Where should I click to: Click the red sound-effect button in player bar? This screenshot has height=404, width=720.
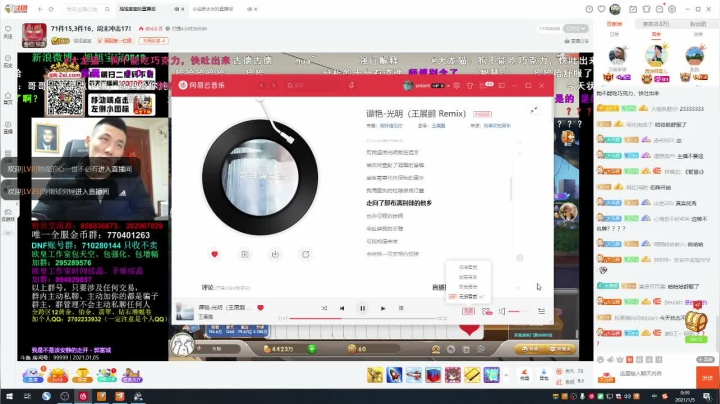point(468,311)
